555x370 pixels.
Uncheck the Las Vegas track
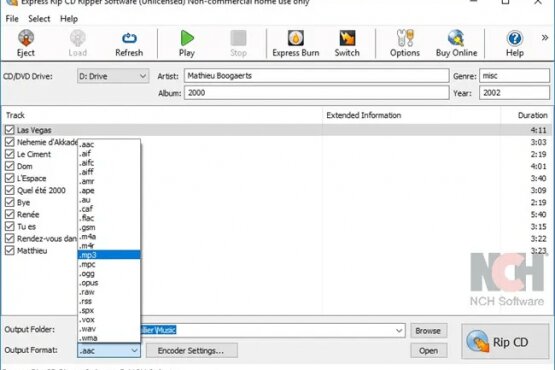[x=10, y=130]
